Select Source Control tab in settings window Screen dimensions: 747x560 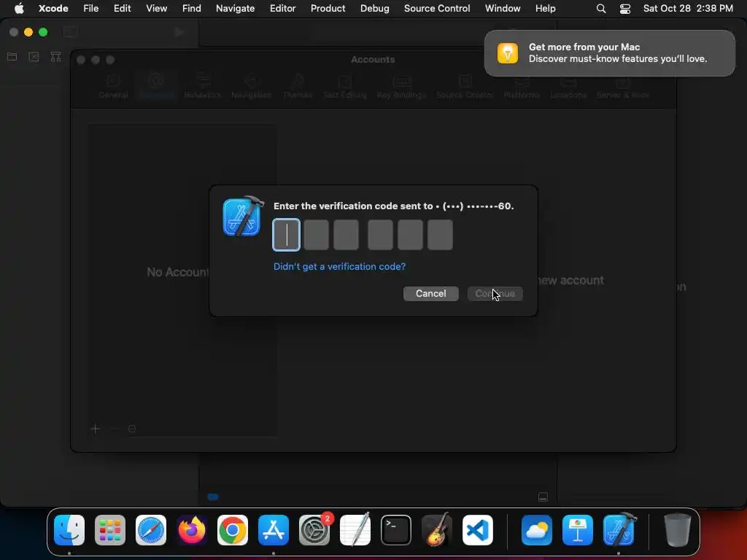tap(465, 87)
